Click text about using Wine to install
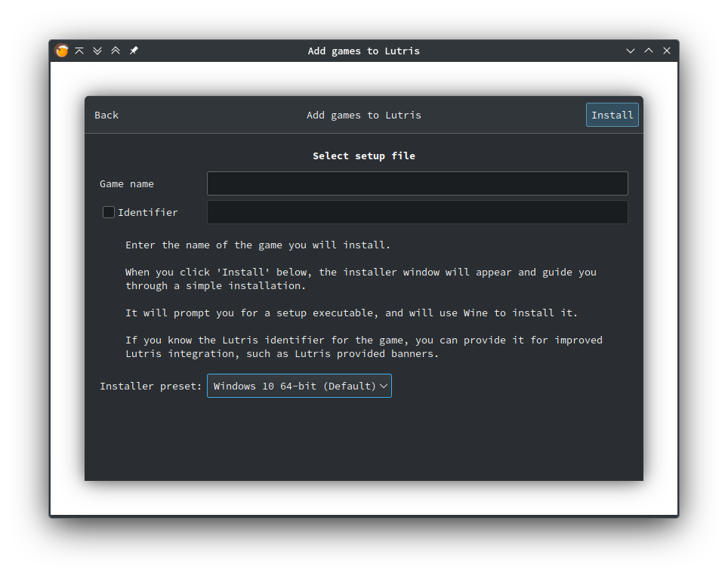The width and height of the screenshot is (728, 576). point(351,313)
